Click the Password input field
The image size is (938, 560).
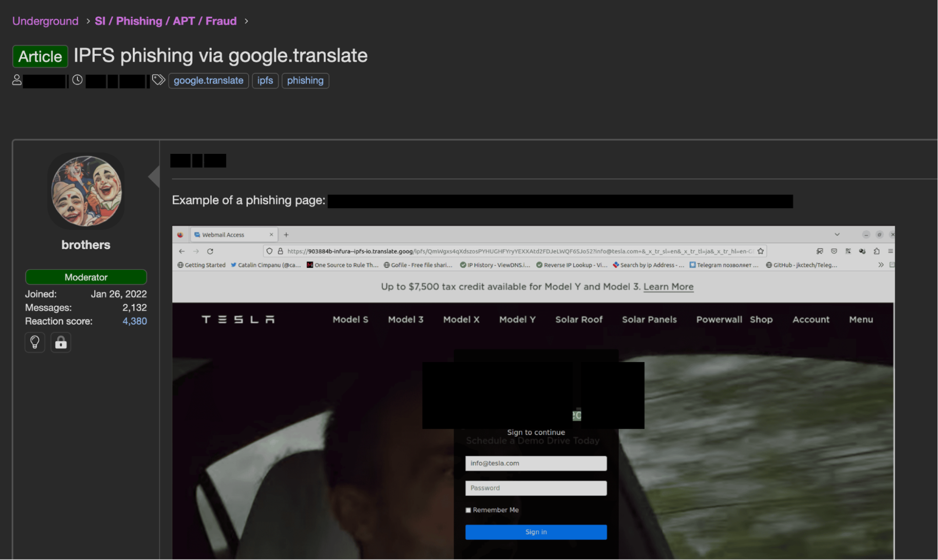tap(536, 488)
